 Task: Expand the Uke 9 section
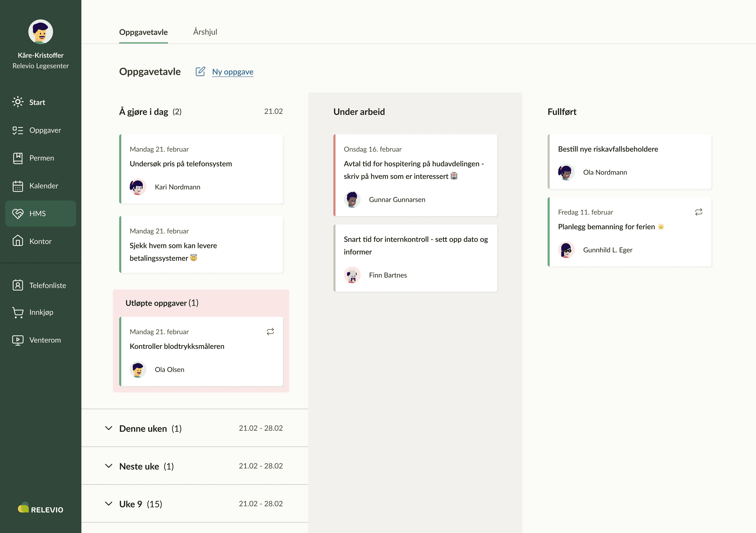109,504
